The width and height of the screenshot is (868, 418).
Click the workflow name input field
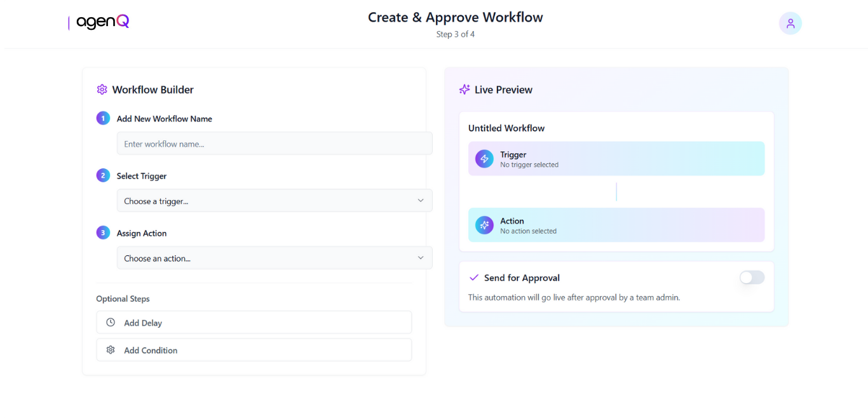(x=274, y=143)
